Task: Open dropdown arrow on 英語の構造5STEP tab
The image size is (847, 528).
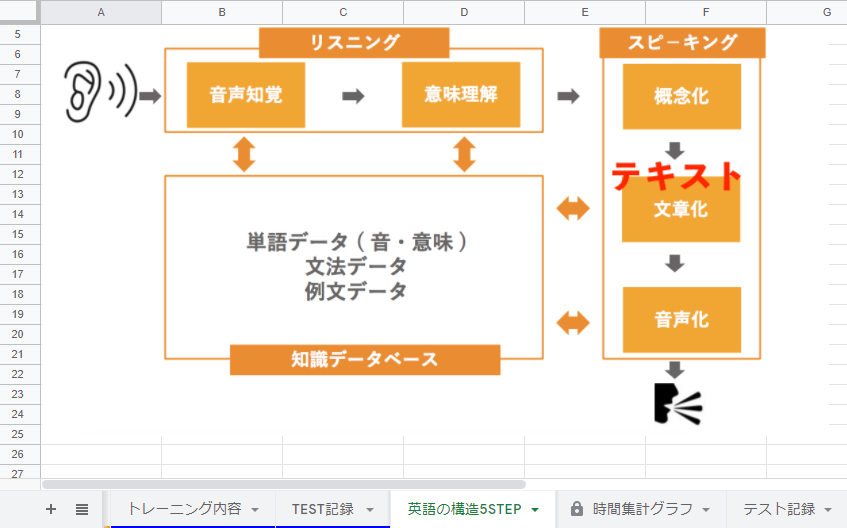Action: pos(535,510)
